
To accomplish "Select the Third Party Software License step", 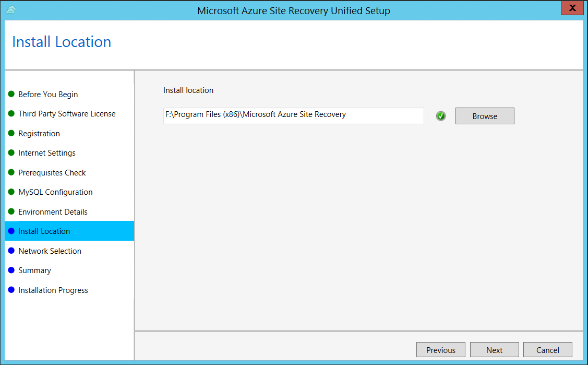I will pos(67,114).
